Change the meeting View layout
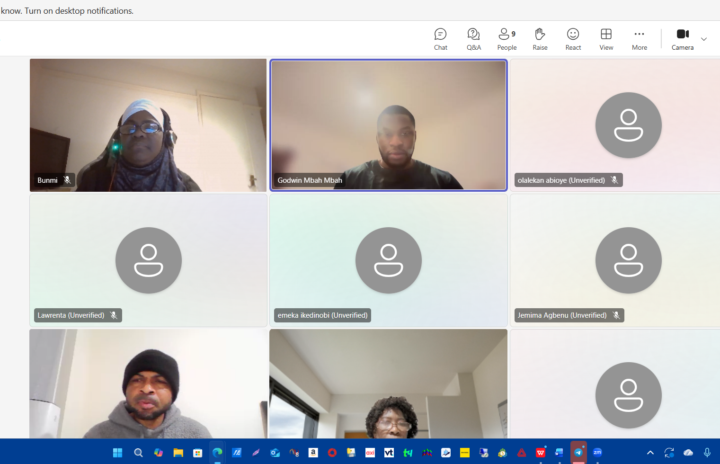720x464 pixels. pyautogui.click(x=606, y=39)
